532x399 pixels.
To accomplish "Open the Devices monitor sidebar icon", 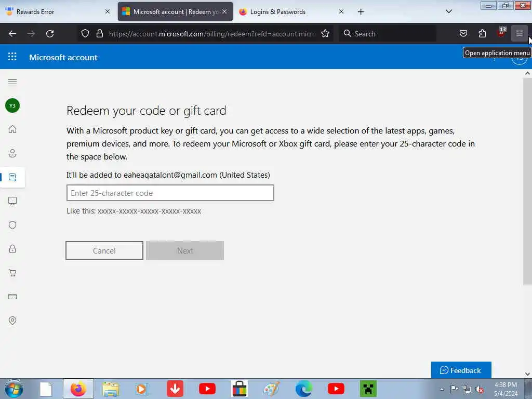I will point(12,201).
